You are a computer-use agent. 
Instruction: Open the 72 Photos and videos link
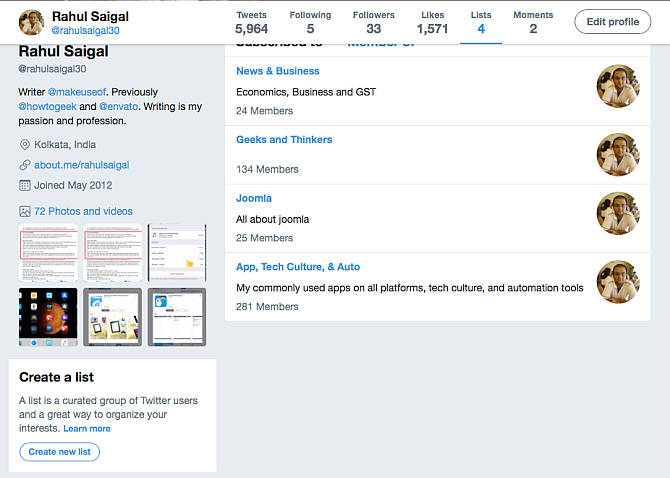tap(83, 211)
